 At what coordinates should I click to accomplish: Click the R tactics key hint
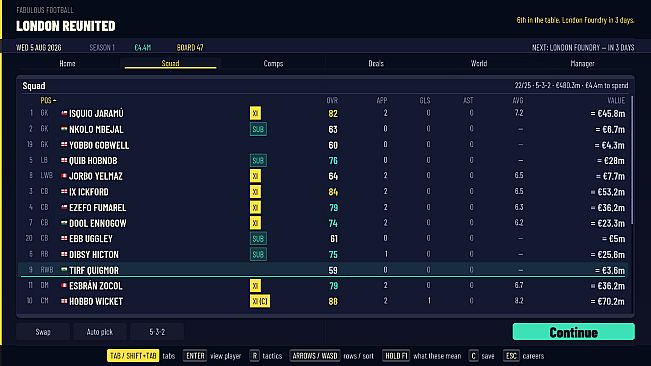(x=266, y=356)
